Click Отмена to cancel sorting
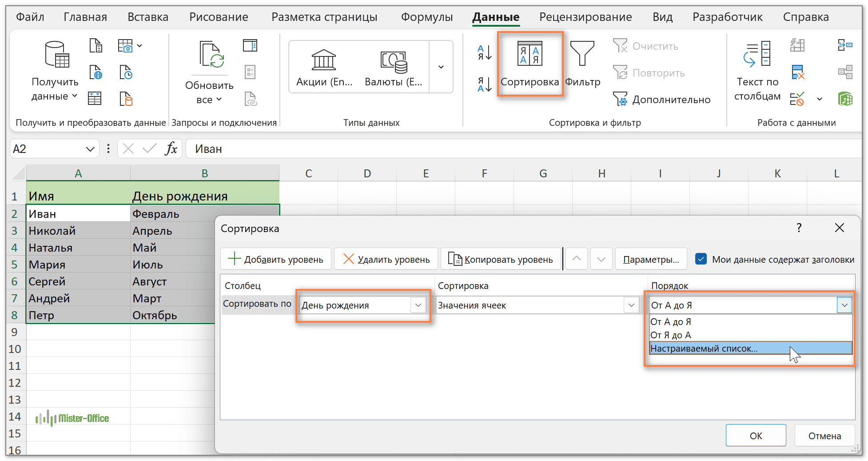Viewport: 868px width, 461px height. 824,436
